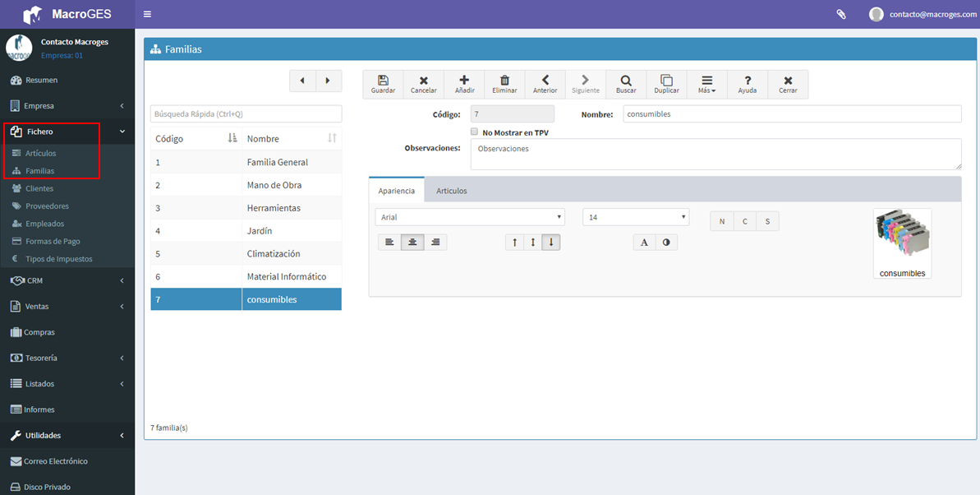Toggle the hamburger sidebar menu

[148, 14]
